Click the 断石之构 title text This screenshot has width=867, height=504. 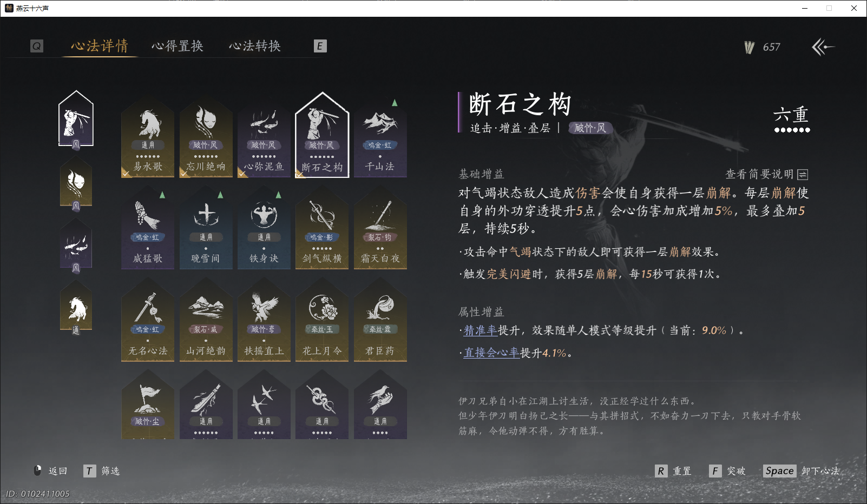pyautogui.click(x=520, y=104)
